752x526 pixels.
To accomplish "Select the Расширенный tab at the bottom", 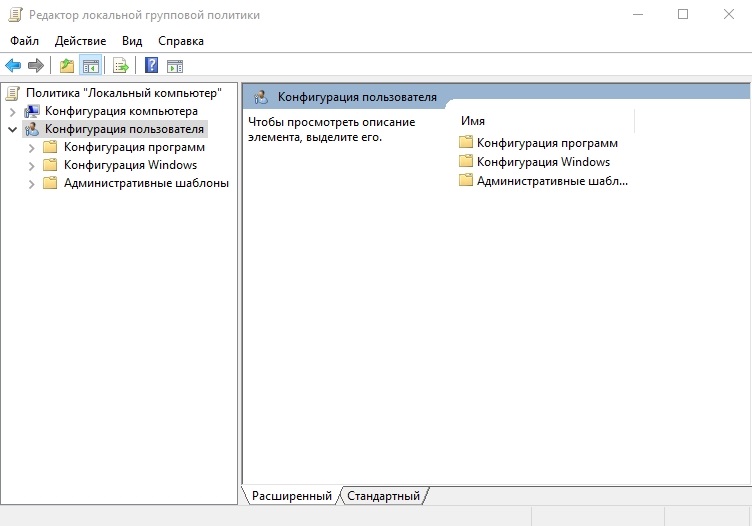I will pos(291,496).
